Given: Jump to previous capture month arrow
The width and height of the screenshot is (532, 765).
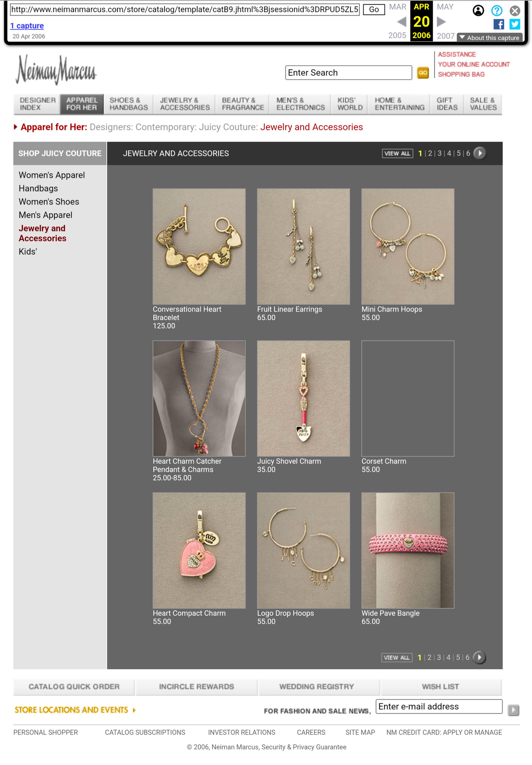Looking at the screenshot, I should [401, 22].
